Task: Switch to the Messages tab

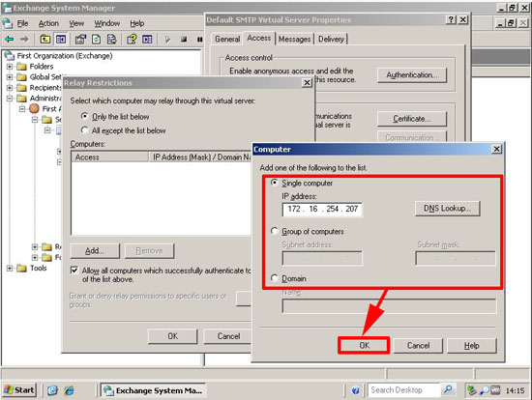Action: 294,39
